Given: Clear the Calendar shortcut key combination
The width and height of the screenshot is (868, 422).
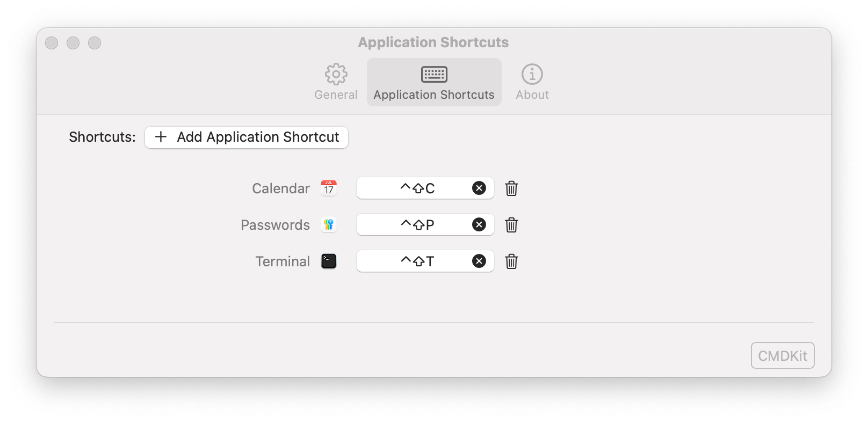Looking at the screenshot, I should [x=479, y=188].
